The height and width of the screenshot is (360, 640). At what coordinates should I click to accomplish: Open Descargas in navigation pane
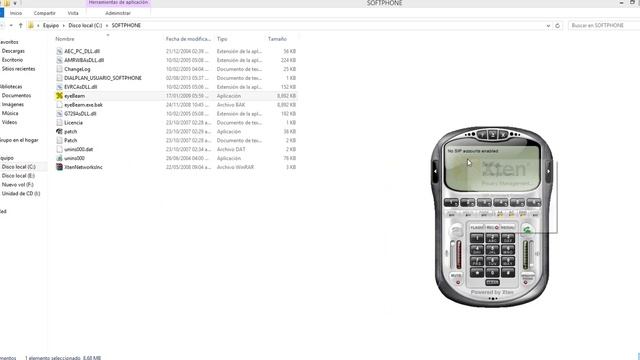13,51
